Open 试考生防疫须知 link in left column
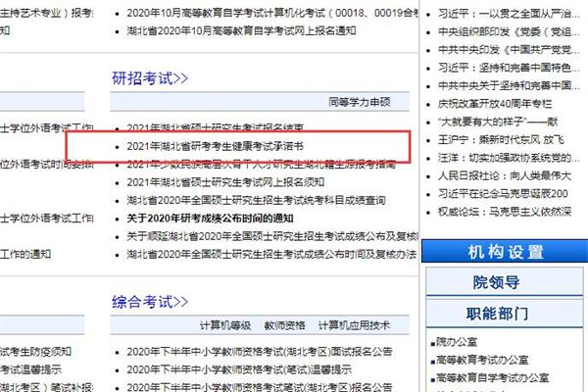 [x=35, y=352]
